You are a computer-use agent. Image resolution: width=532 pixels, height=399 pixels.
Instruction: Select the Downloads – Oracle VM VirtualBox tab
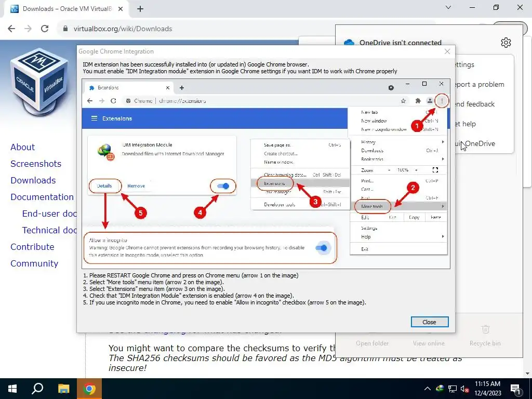[x=66, y=9]
